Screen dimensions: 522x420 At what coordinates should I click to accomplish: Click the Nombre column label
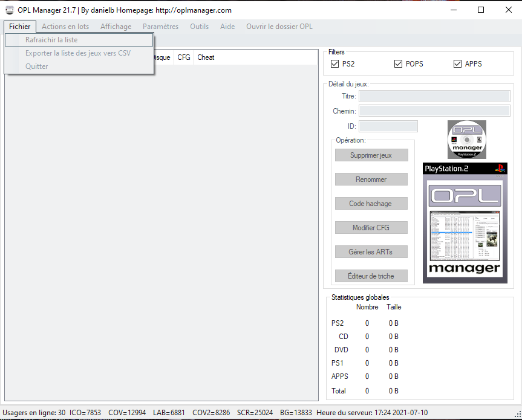[x=367, y=307]
